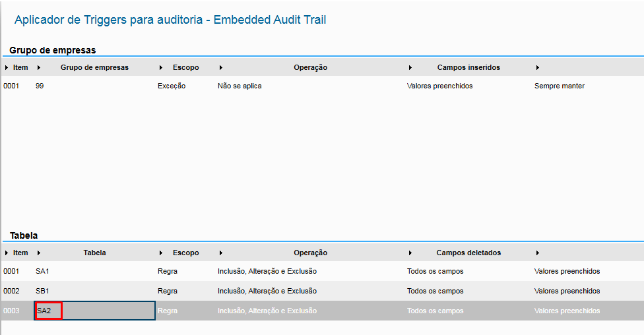This screenshot has width=644, height=335.
Task: Click the arrow icon beside Campos deletados header
Action: [410, 253]
